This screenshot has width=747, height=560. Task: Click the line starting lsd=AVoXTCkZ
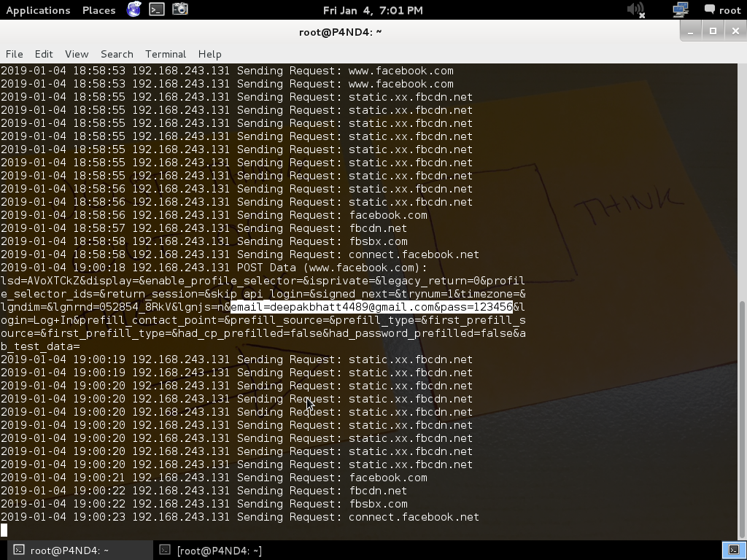263,281
